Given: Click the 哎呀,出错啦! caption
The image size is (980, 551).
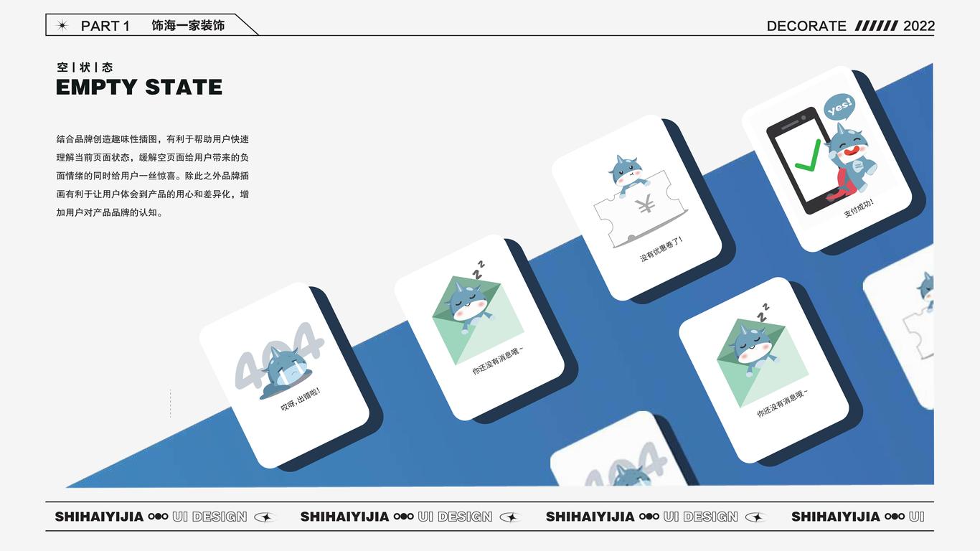Looking at the screenshot, I should (x=301, y=400).
